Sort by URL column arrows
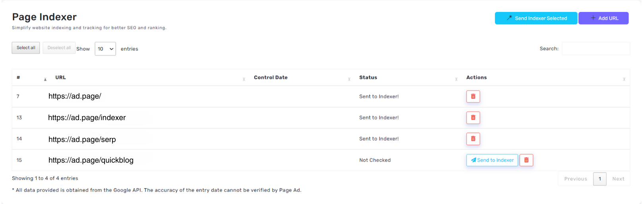The image size is (644, 204). coord(244,79)
